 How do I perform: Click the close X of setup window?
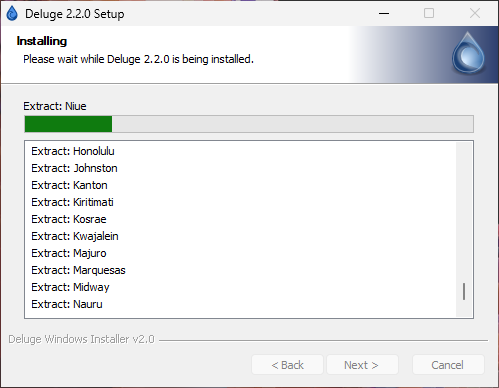pyautogui.click(x=475, y=13)
